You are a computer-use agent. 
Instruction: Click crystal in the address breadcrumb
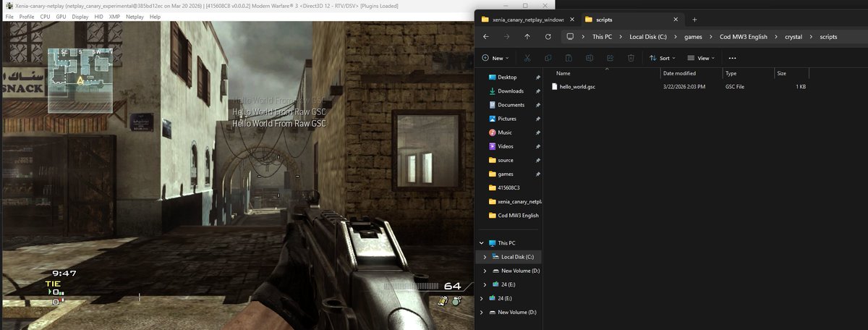[x=793, y=36]
